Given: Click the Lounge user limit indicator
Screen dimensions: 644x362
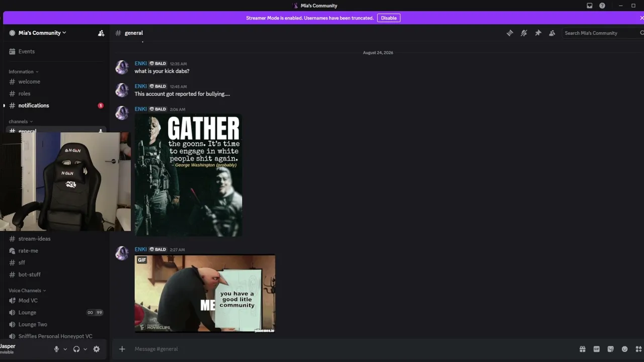Looking at the screenshot, I should point(95,313).
